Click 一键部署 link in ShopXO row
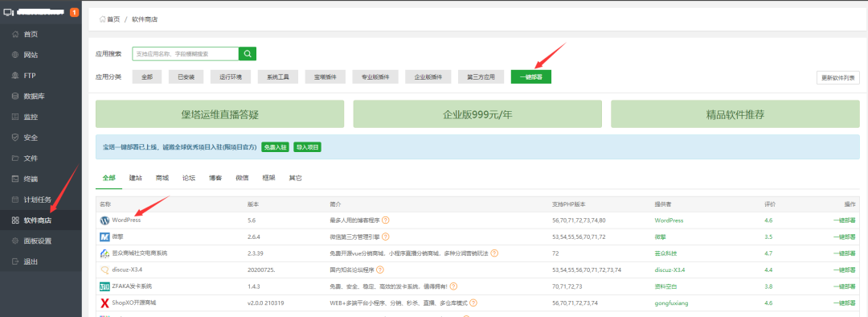The image size is (868, 317). pyautogui.click(x=844, y=303)
